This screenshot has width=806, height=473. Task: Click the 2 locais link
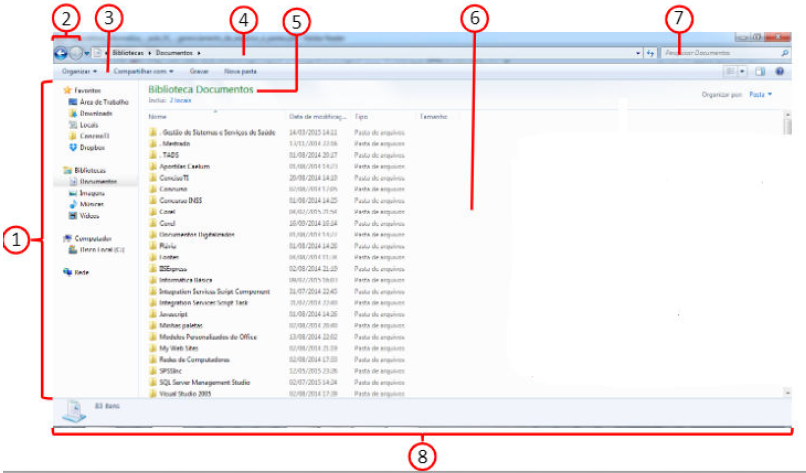pos(178,101)
